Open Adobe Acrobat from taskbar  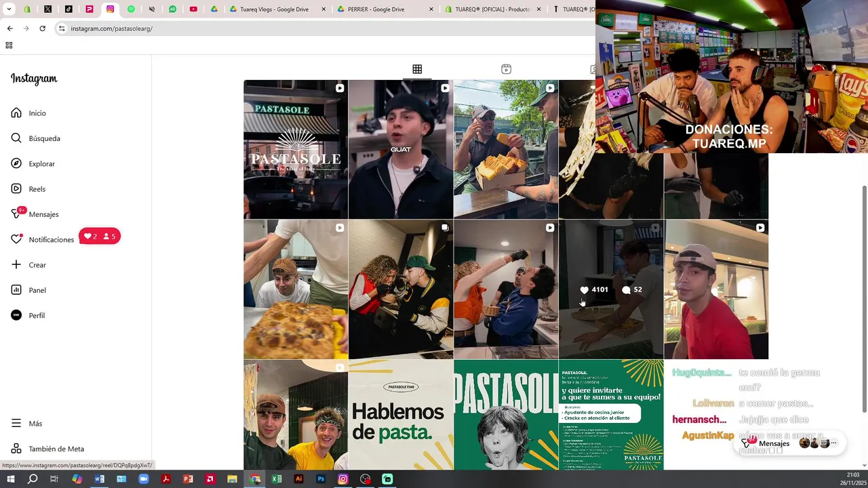[x=165, y=479]
